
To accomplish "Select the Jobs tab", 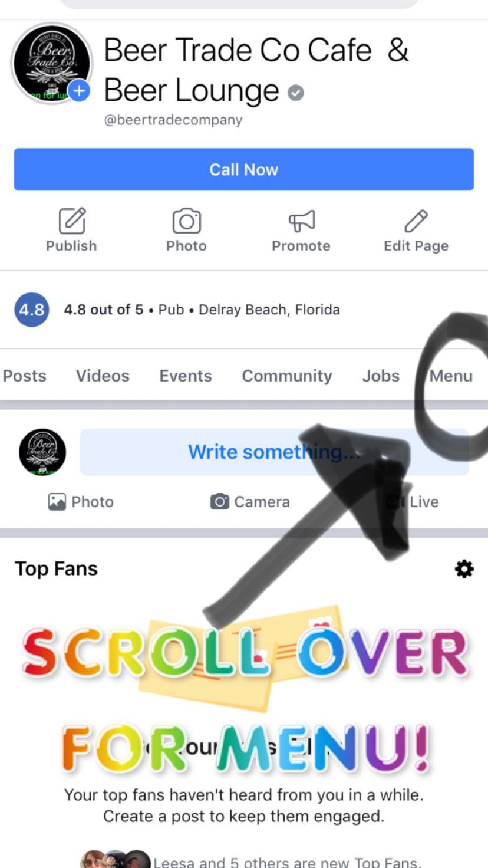I will click(x=381, y=376).
